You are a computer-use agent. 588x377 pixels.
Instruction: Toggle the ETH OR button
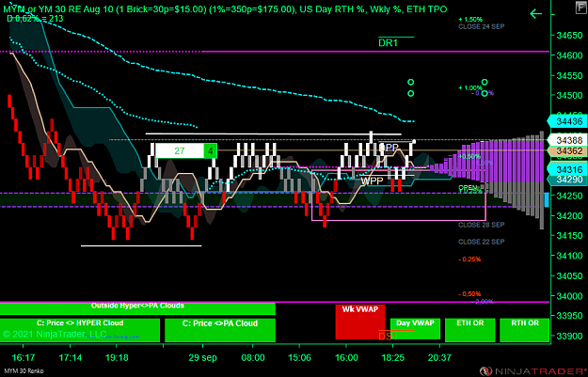(469, 330)
